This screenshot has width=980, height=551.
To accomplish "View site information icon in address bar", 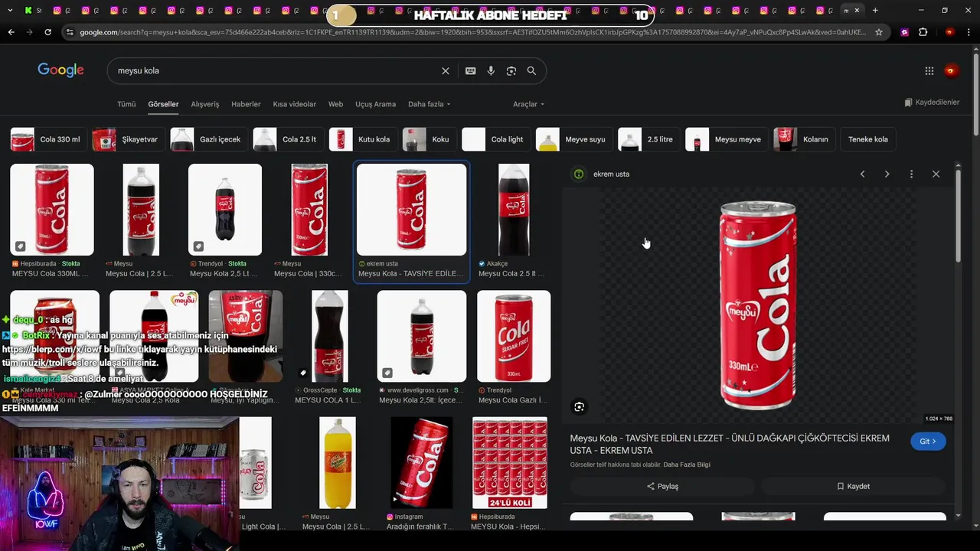I will pos(70,32).
